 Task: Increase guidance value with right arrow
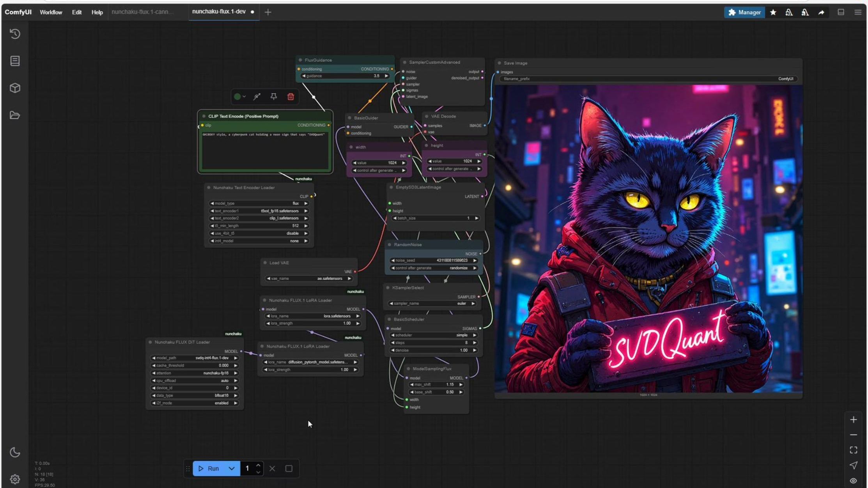coord(386,76)
